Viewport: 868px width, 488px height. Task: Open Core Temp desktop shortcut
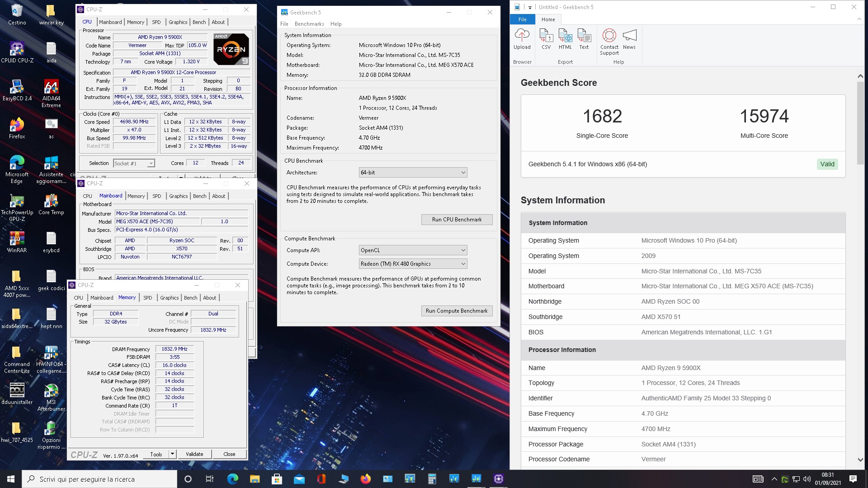pos(51,204)
